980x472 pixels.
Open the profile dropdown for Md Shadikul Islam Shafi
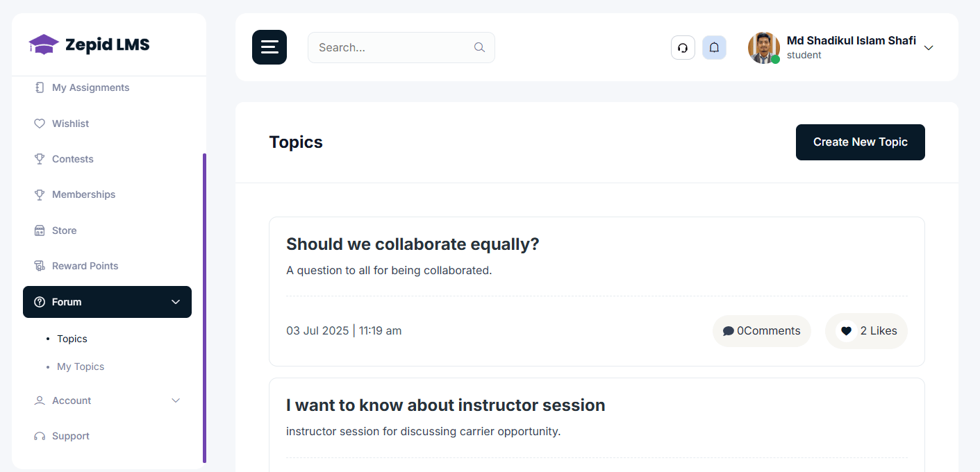click(929, 48)
